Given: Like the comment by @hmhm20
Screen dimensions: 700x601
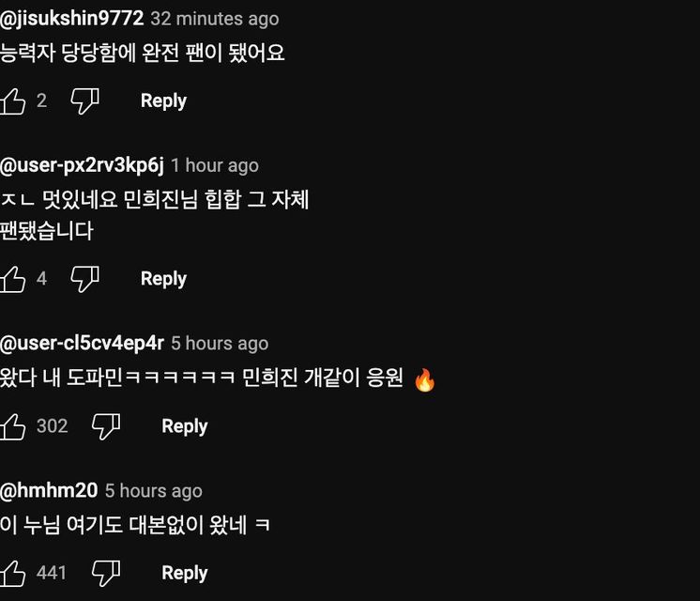Looking at the screenshot, I should click(13, 573).
